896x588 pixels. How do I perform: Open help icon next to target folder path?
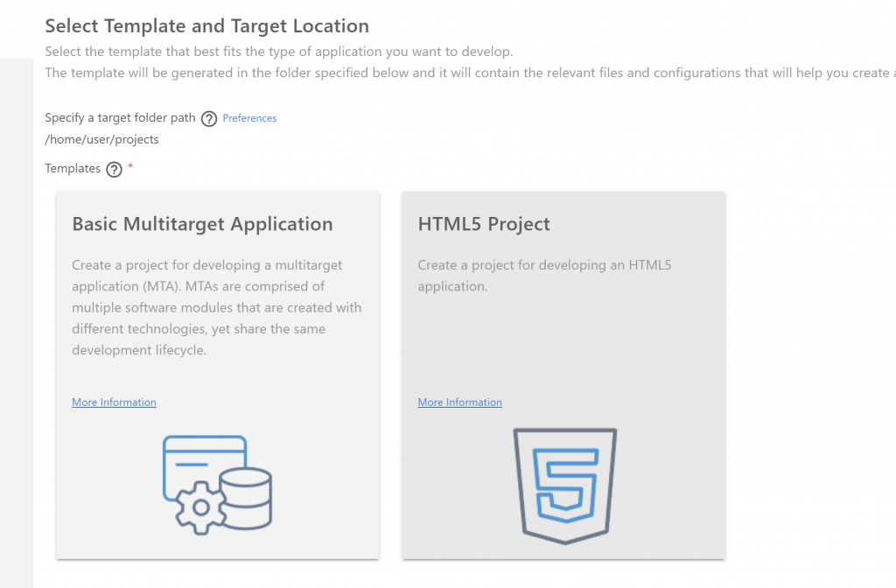click(209, 119)
